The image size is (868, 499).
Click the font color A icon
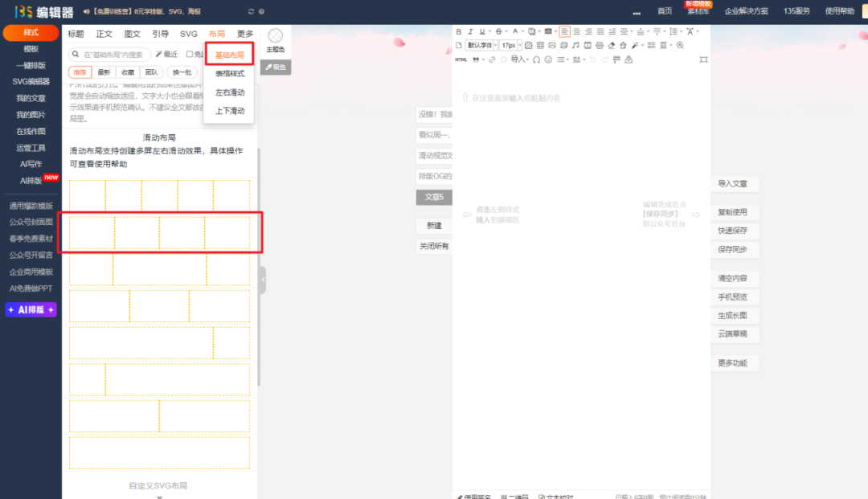(515, 31)
